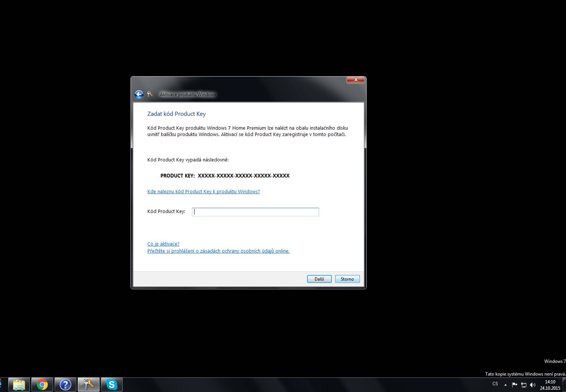Open volume speaker tray icon
Image resolution: width=566 pixels, height=392 pixels.
[533, 385]
